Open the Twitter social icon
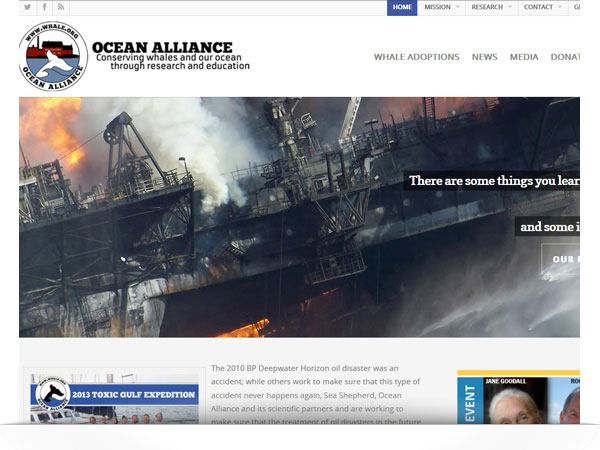The width and height of the screenshot is (600, 450). pyautogui.click(x=28, y=7)
